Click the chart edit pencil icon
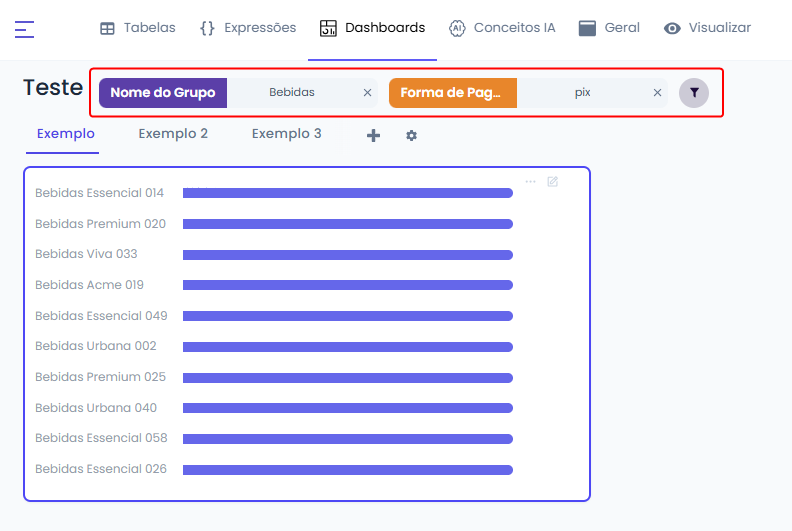The height and width of the screenshot is (531, 792). point(553,181)
